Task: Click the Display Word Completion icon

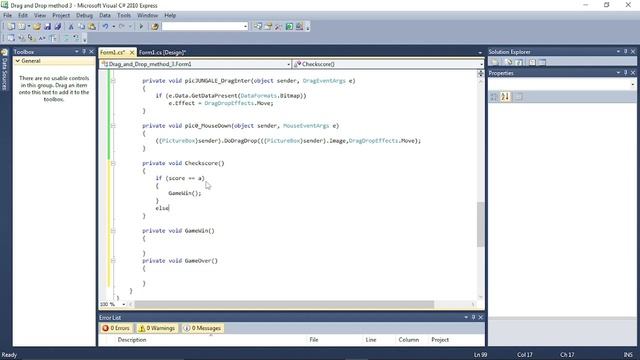Action: pyautogui.click(x=42, y=38)
